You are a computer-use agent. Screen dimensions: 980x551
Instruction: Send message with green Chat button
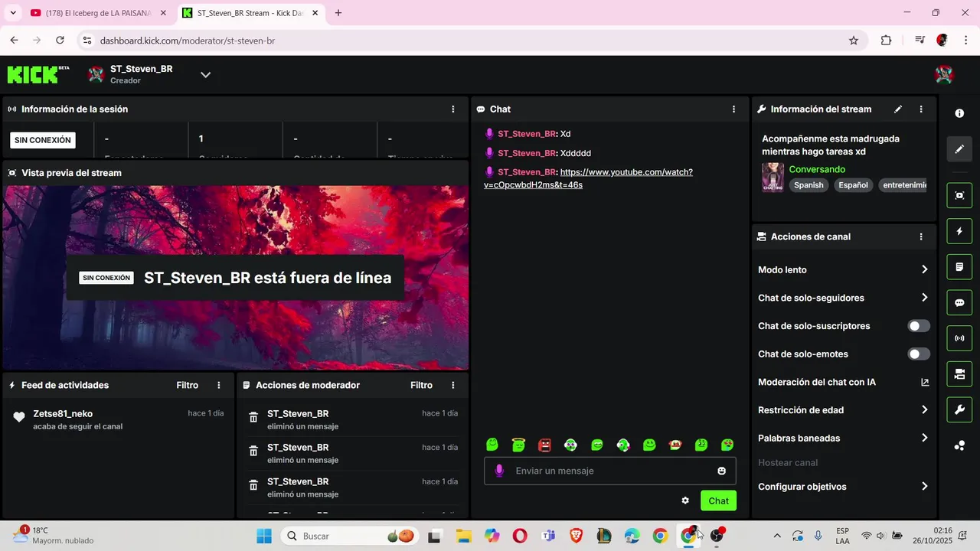pyautogui.click(x=718, y=500)
